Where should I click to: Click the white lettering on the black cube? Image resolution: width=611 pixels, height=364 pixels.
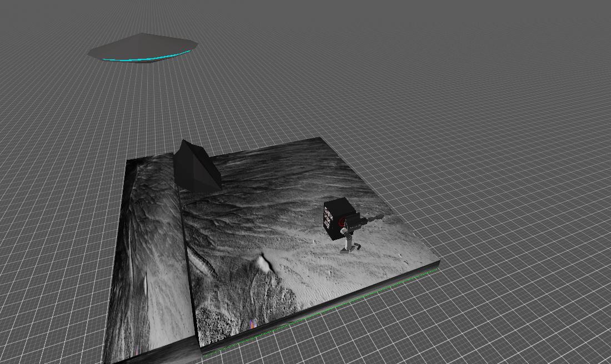328,219
